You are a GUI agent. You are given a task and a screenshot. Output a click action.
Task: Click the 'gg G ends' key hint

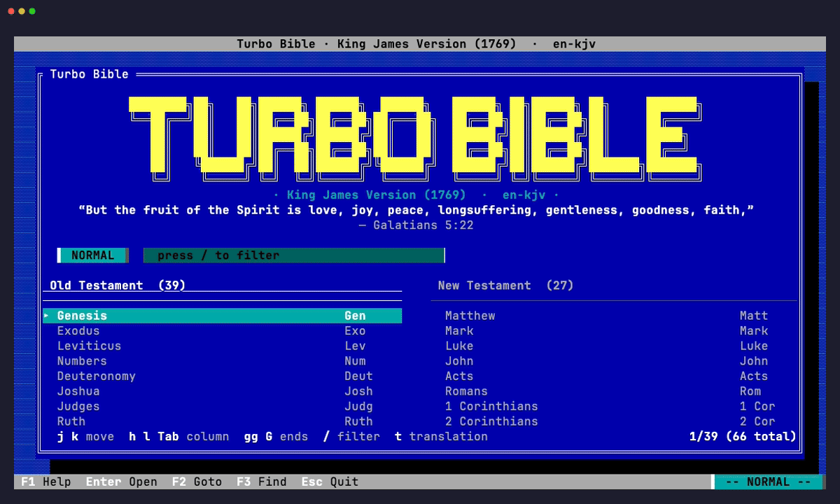(x=276, y=437)
